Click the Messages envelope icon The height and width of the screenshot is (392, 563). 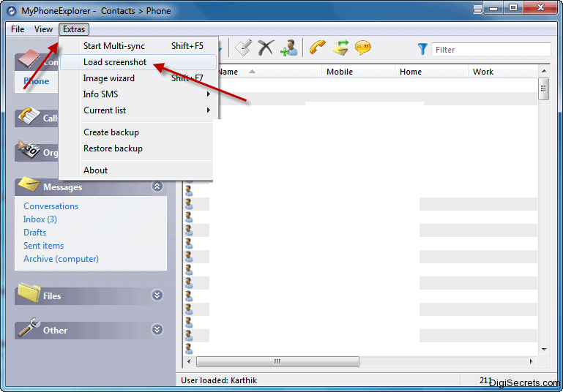click(x=29, y=184)
